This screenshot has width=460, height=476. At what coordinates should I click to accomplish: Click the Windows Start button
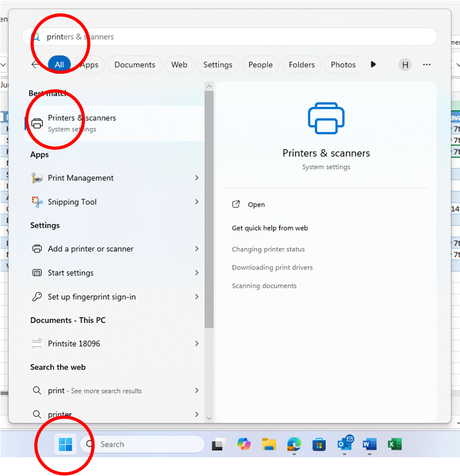pos(65,444)
